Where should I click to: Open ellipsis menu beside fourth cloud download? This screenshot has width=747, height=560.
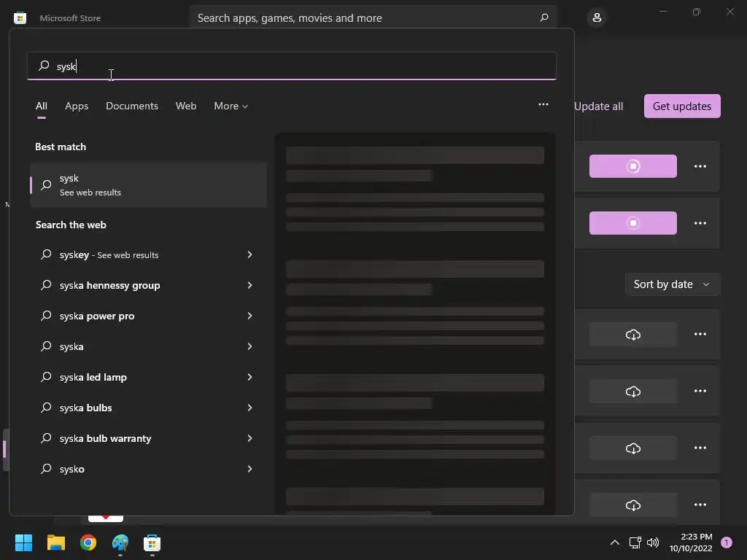tap(700, 505)
